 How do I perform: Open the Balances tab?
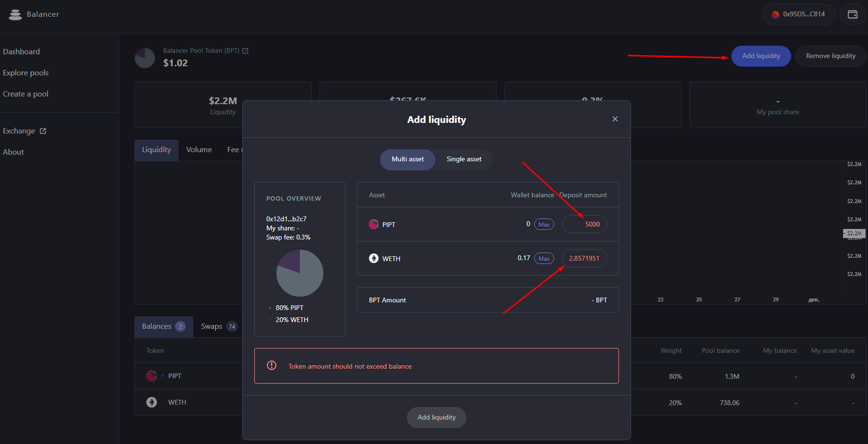click(164, 326)
